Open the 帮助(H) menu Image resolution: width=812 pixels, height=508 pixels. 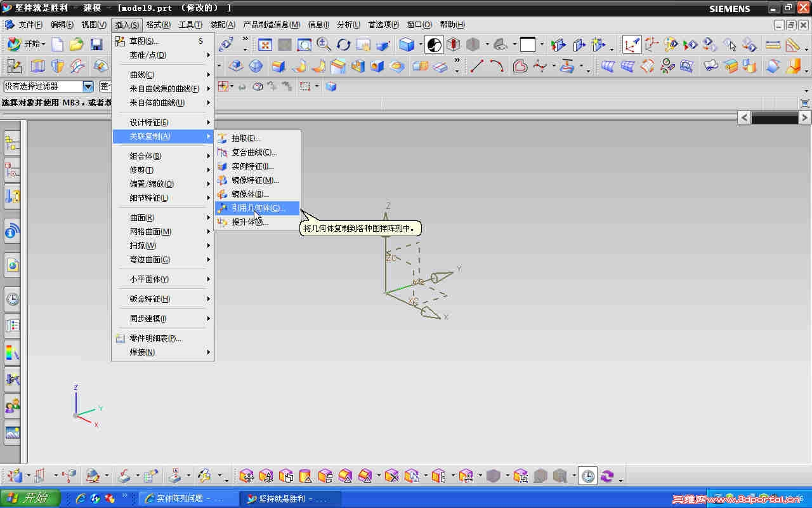tap(452, 25)
